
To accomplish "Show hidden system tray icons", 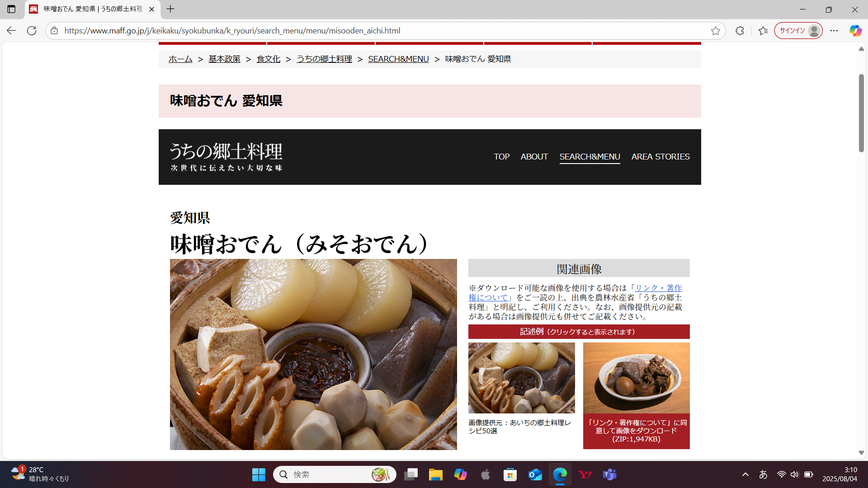I will [x=745, y=474].
